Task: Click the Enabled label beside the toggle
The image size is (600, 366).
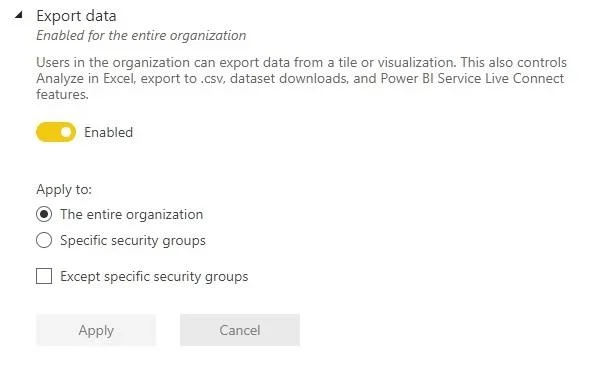Action: [x=109, y=132]
